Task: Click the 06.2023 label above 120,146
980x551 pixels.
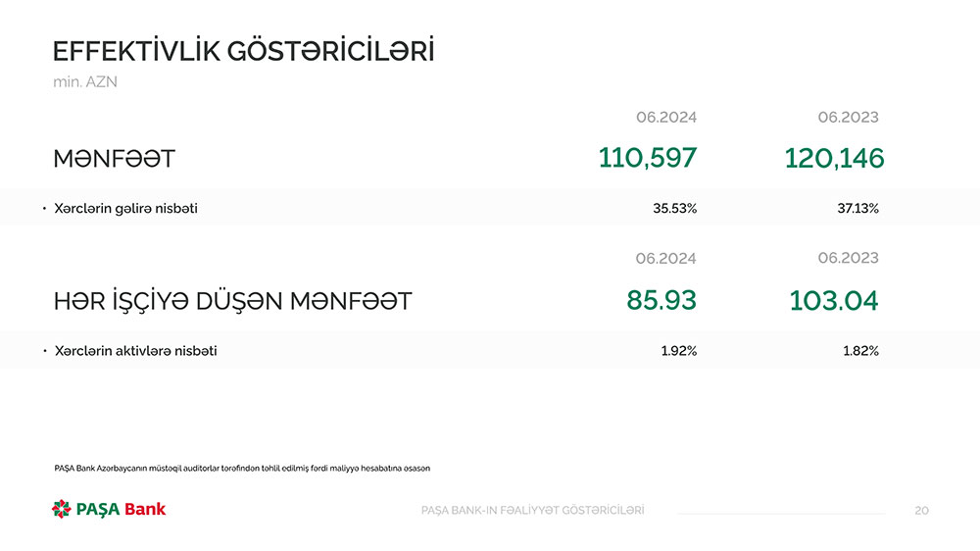Action: click(x=848, y=118)
